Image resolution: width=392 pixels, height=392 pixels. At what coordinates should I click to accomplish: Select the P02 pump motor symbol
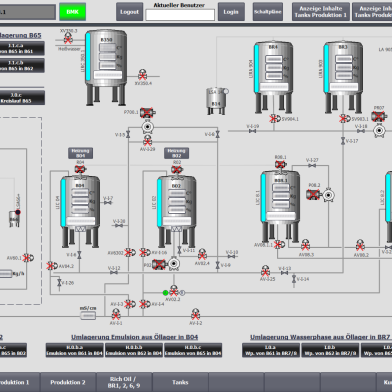pos(160,264)
